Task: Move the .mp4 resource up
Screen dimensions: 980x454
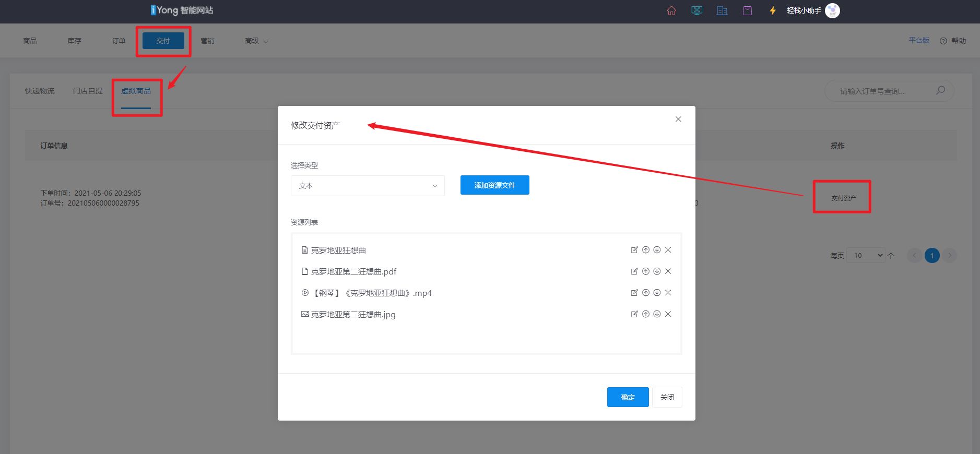Action: tap(646, 293)
